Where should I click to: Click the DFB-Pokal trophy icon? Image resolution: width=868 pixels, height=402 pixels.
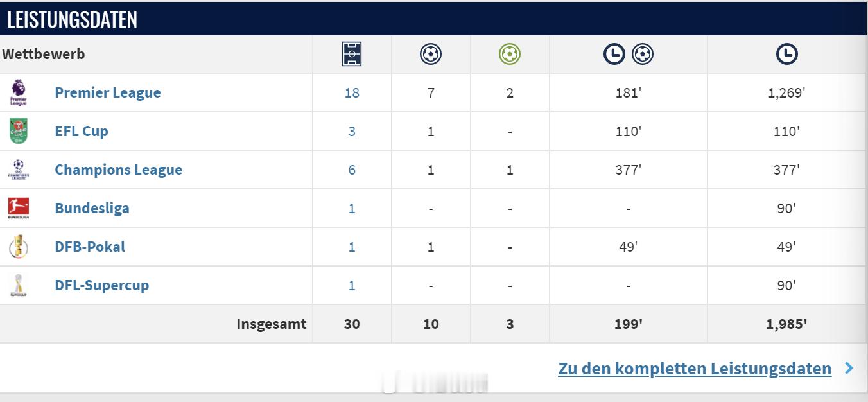(19, 247)
